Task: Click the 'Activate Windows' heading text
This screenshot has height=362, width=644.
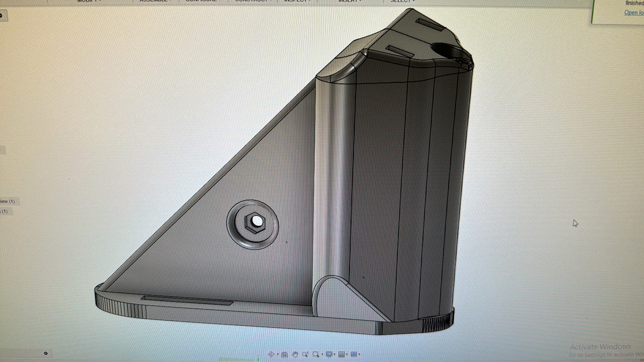Action: [x=600, y=347]
